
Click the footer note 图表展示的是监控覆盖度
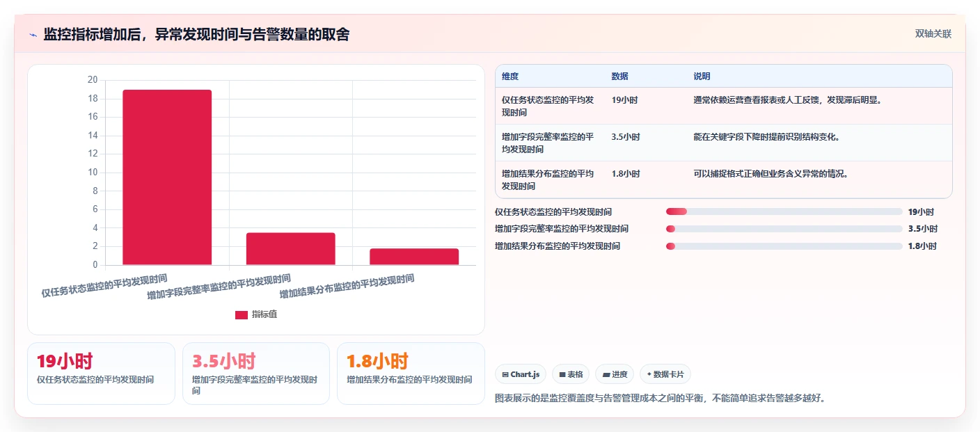660,399
